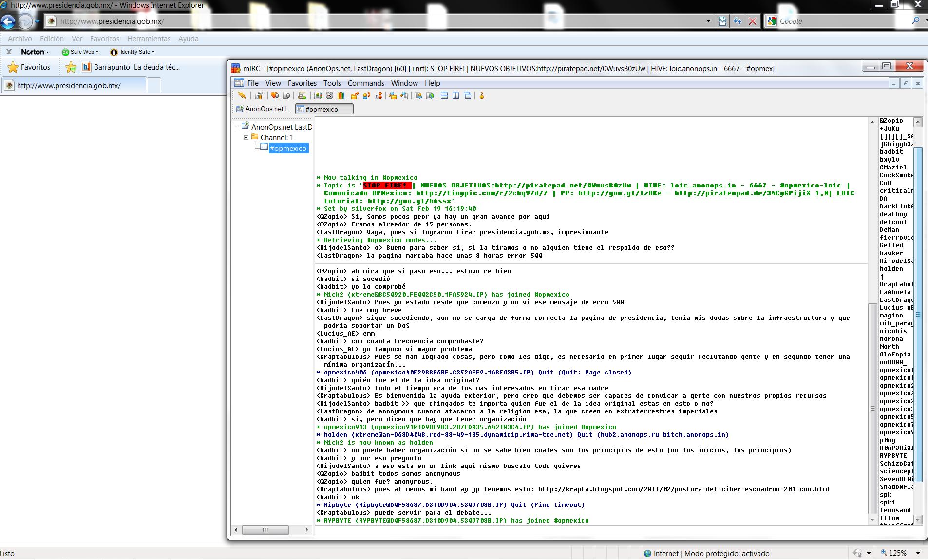Open mIRC Options hammer icon
Image resolution: width=928 pixels, height=560 pixels.
pyautogui.click(x=259, y=96)
